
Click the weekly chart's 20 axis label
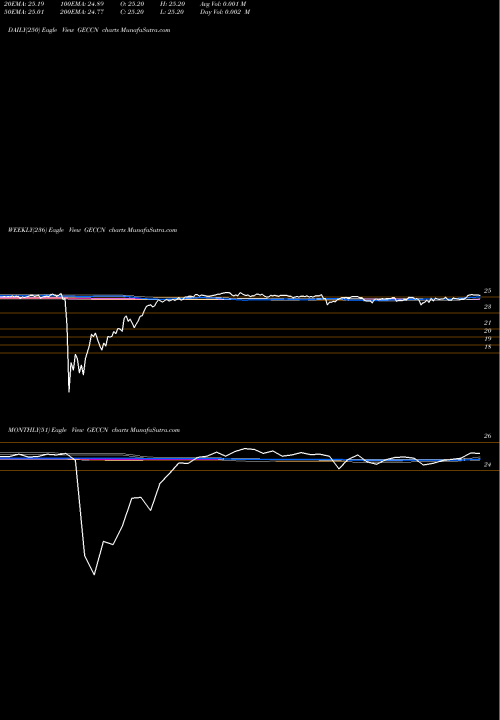488,331
